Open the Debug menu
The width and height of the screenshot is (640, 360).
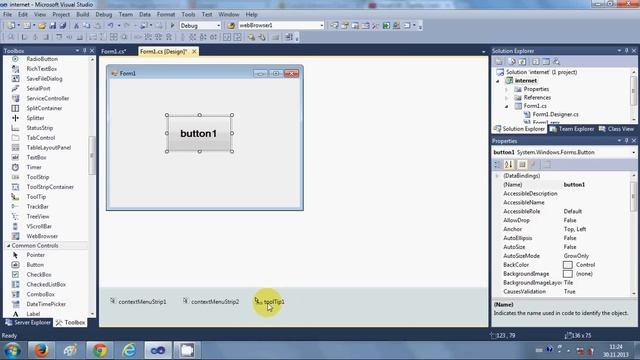(x=104, y=14)
